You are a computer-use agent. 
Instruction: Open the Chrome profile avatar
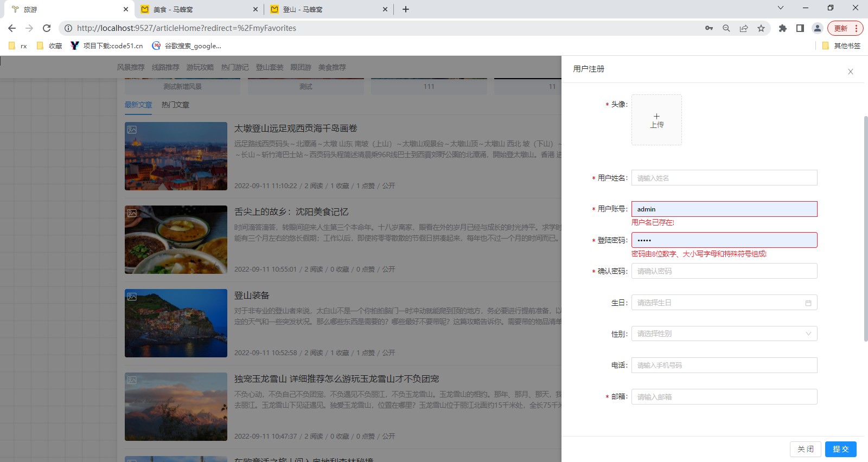pyautogui.click(x=818, y=28)
